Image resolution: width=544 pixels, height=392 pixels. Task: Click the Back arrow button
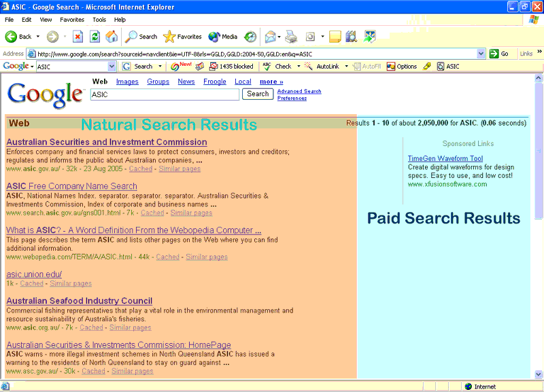click(x=11, y=37)
